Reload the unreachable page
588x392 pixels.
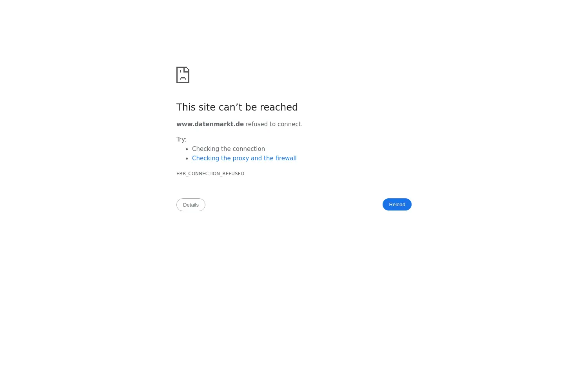(397, 204)
